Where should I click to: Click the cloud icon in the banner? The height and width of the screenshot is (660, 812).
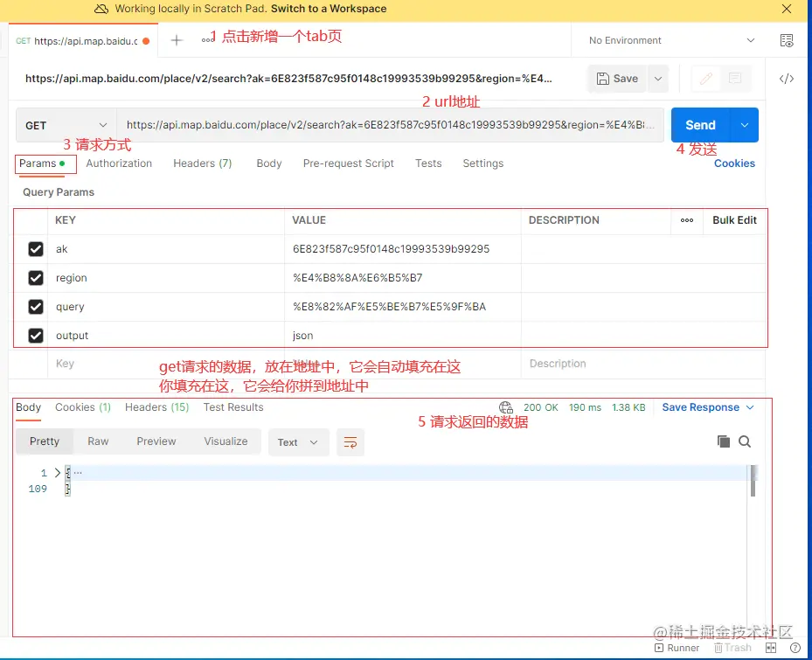pyautogui.click(x=101, y=9)
